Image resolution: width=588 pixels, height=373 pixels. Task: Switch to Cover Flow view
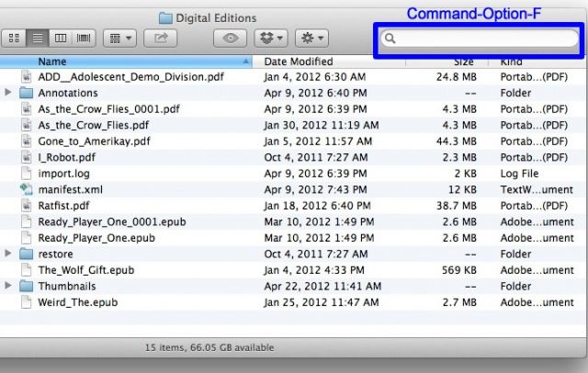click(85, 39)
